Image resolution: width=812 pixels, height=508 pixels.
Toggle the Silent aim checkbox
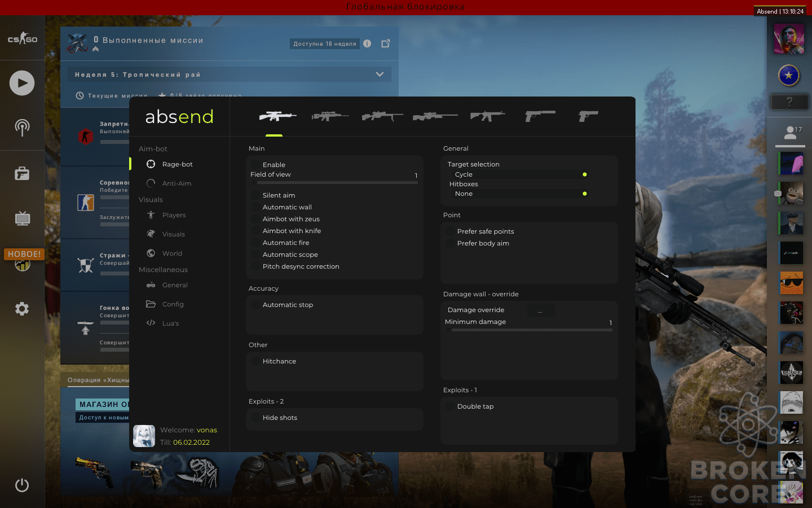pyautogui.click(x=255, y=195)
